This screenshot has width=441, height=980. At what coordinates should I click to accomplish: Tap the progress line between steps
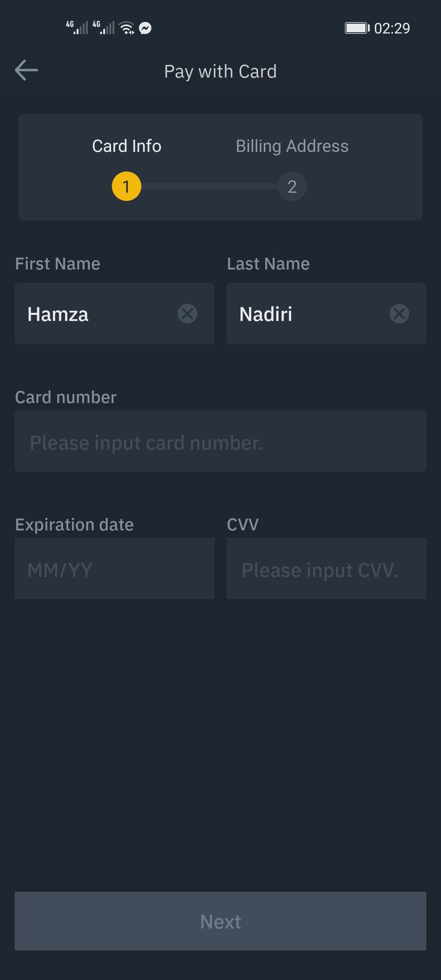point(209,186)
